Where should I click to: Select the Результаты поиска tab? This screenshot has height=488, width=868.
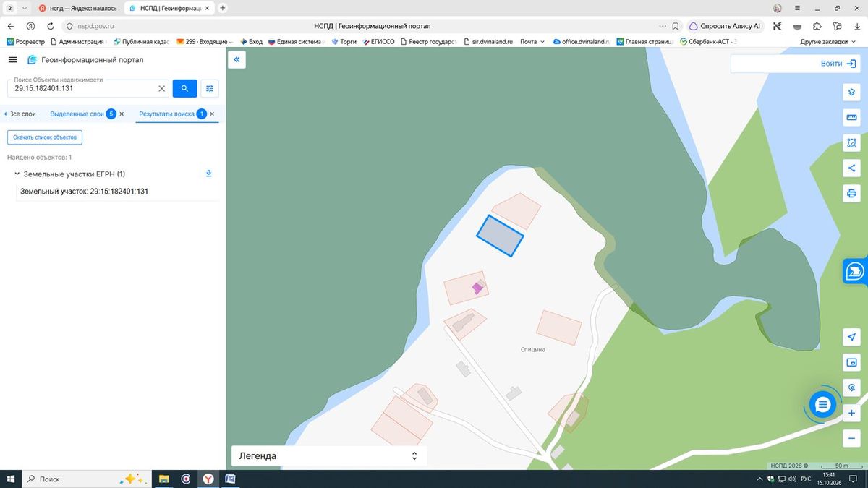click(166, 114)
